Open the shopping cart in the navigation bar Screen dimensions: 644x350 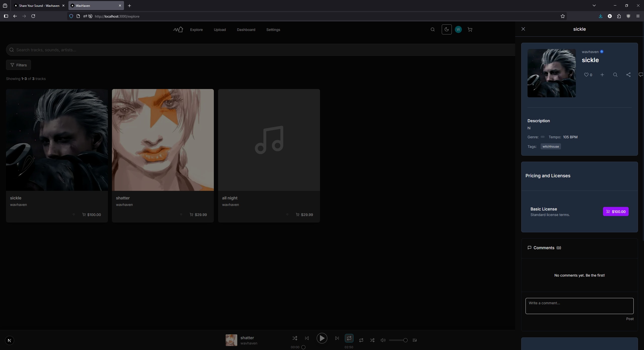point(470,29)
